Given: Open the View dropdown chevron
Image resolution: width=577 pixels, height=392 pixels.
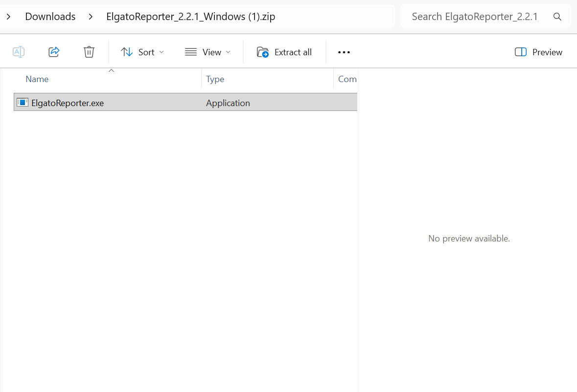Looking at the screenshot, I should coord(228,52).
